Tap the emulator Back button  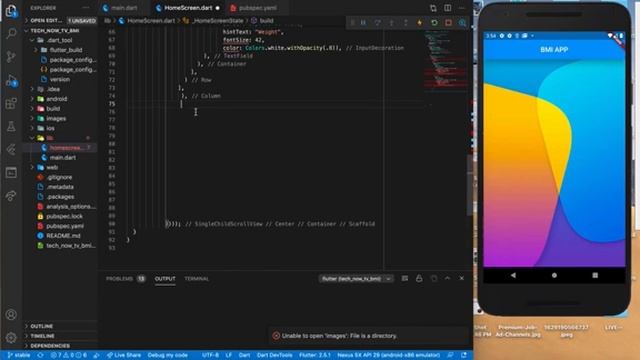513,275
